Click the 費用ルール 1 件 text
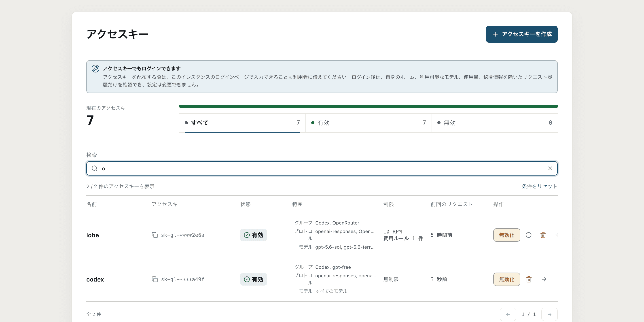Viewport: 644px width, 322px height. click(x=403, y=239)
